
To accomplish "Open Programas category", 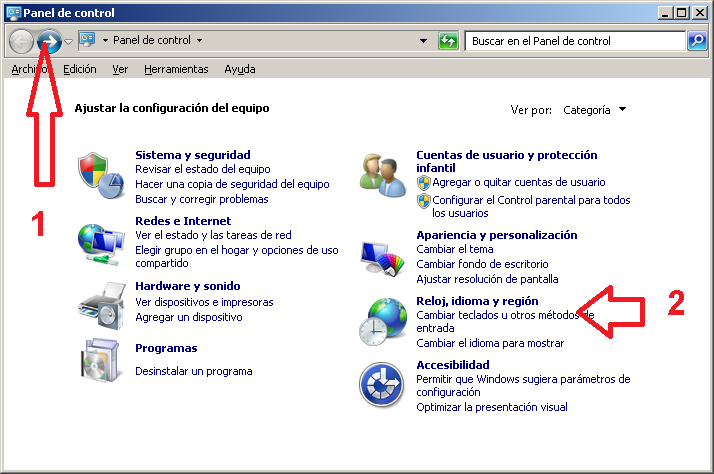I will click(x=166, y=348).
